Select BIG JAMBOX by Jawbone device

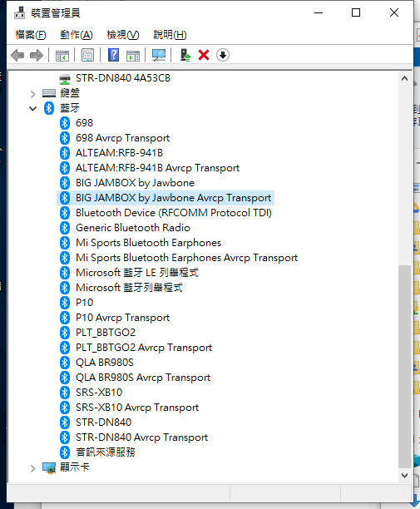(135, 183)
